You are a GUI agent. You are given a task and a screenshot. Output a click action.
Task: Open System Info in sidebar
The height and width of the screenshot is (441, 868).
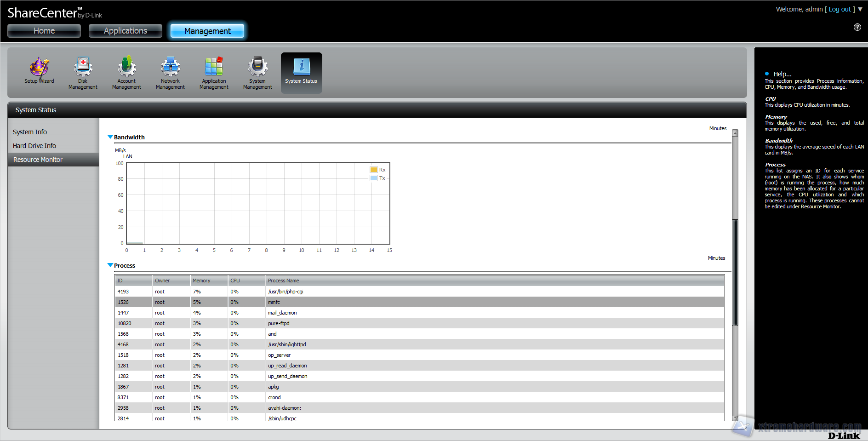30,132
